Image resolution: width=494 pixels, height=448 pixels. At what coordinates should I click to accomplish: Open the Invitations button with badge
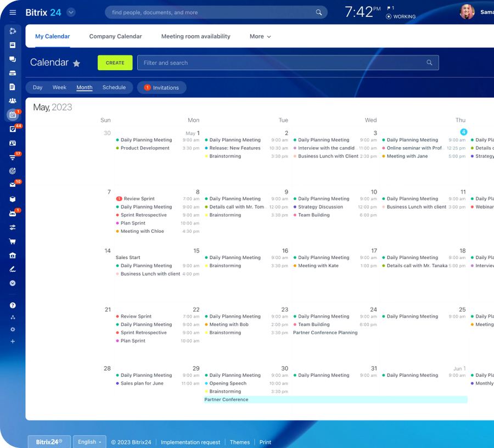pos(162,88)
